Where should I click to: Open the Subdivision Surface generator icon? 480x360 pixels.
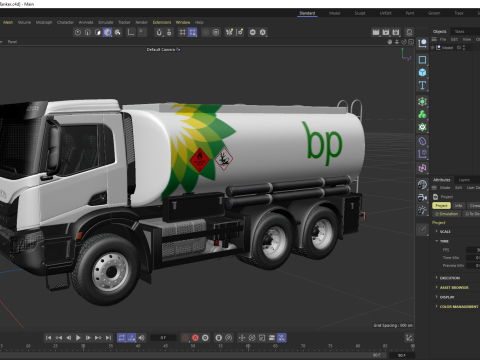pyautogui.click(x=422, y=101)
